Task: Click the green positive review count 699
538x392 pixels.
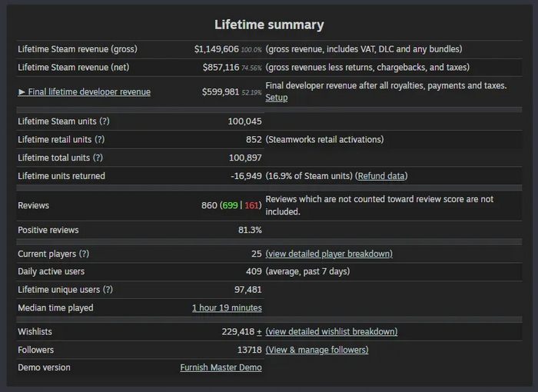Action: [x=229, y=206]
